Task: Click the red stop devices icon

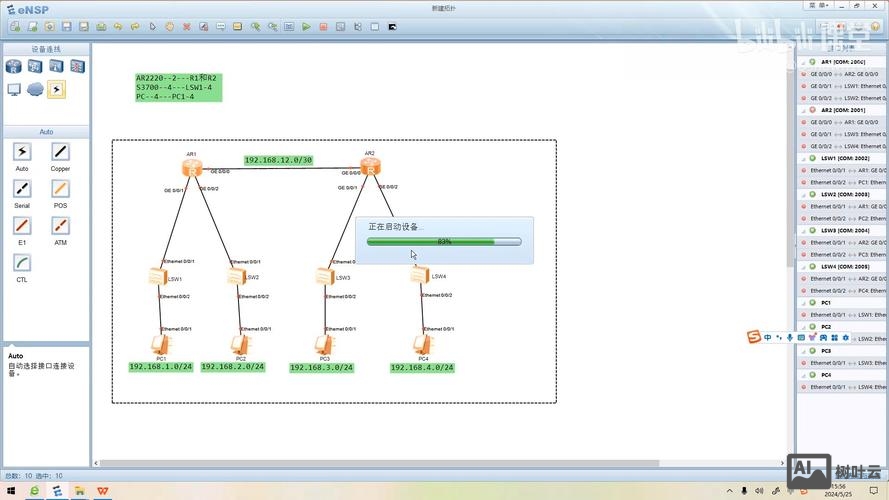Action: click(323, 26)
